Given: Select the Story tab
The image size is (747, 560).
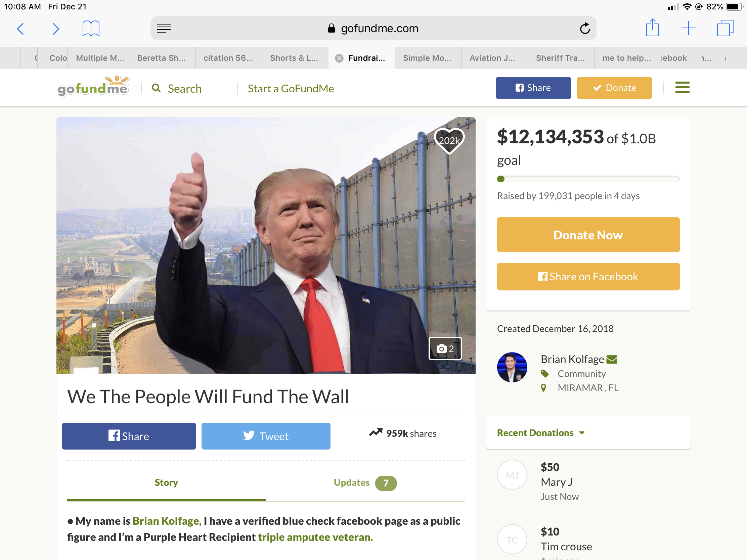Looking at the screenshot, I should [x=166, y=483].
